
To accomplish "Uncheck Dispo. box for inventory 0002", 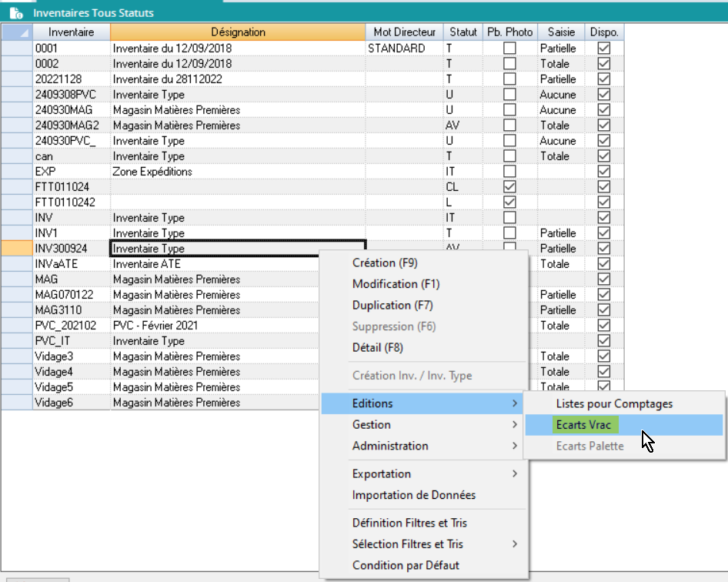I will tap(604, 64).
